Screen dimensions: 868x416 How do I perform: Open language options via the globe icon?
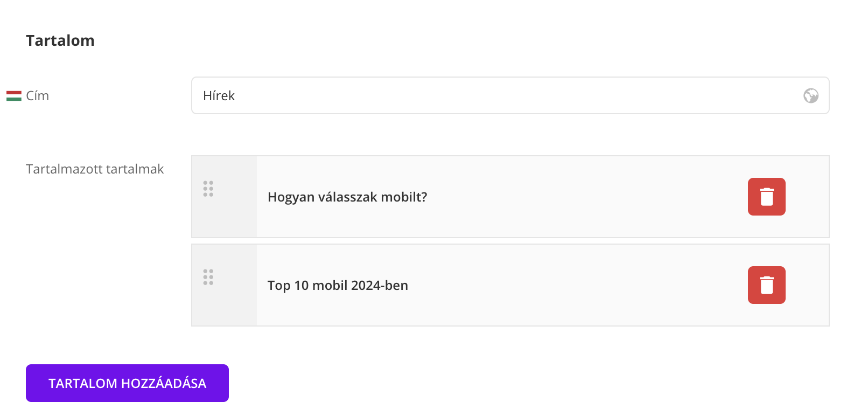coord(810,96)
